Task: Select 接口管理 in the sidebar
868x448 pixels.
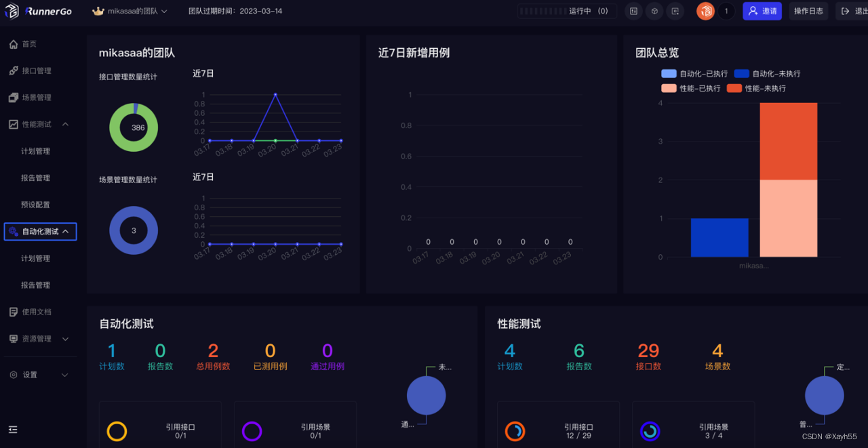Action: [35, 70]
